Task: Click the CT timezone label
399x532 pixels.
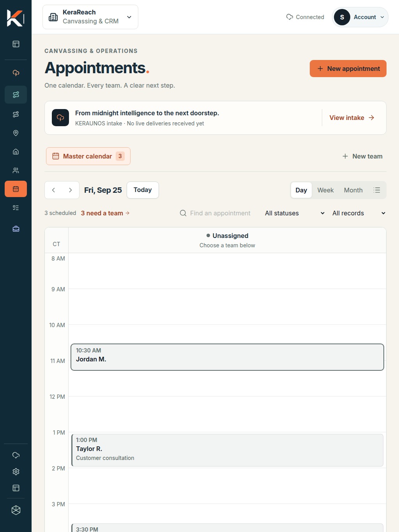Action: (56, 244)
